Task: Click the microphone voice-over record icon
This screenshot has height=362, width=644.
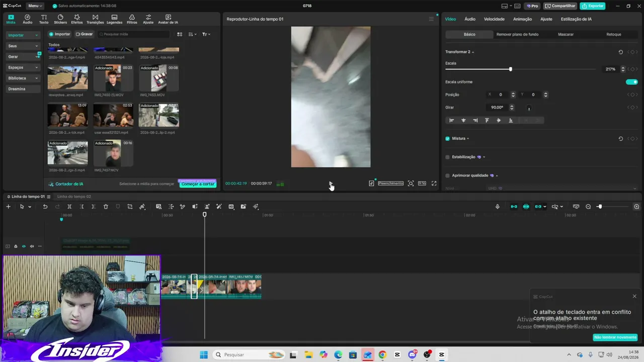Action: [498, 207]
